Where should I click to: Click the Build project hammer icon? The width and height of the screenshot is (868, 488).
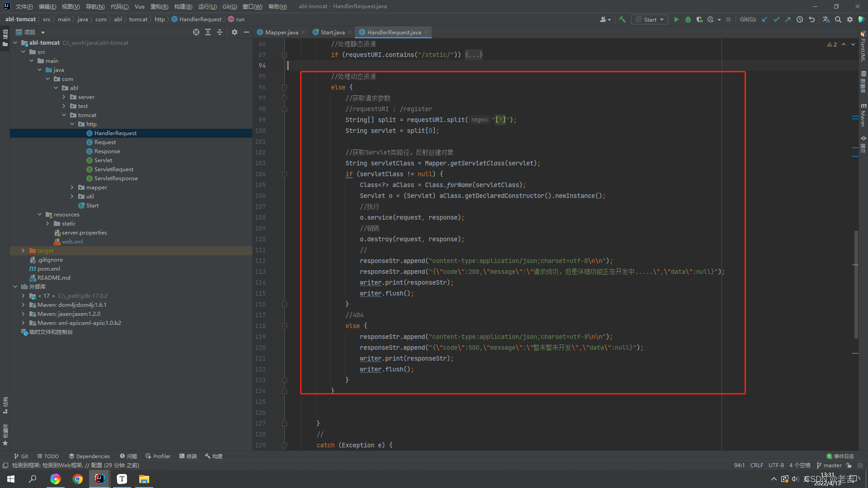[x=623, y=19]
